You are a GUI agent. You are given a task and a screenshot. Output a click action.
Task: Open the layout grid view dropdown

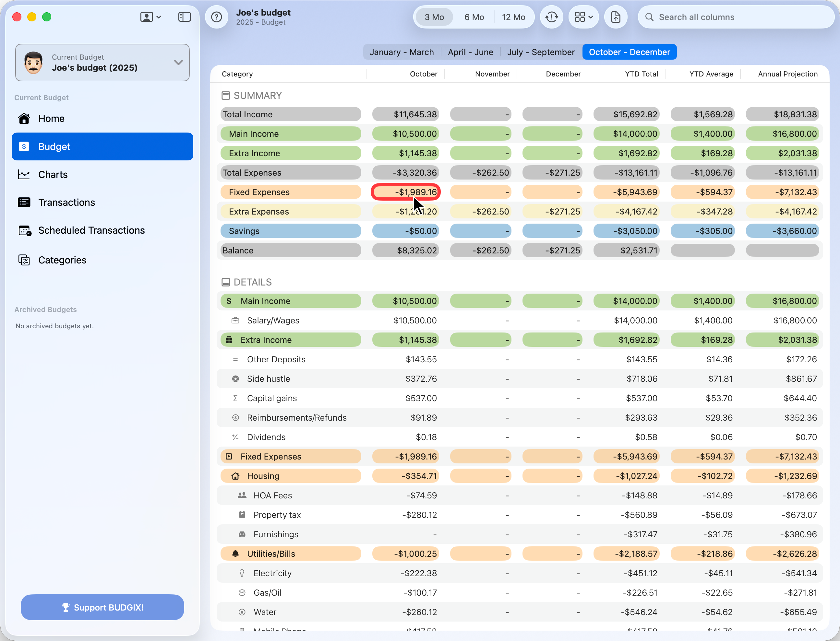[x=583, y=17]
